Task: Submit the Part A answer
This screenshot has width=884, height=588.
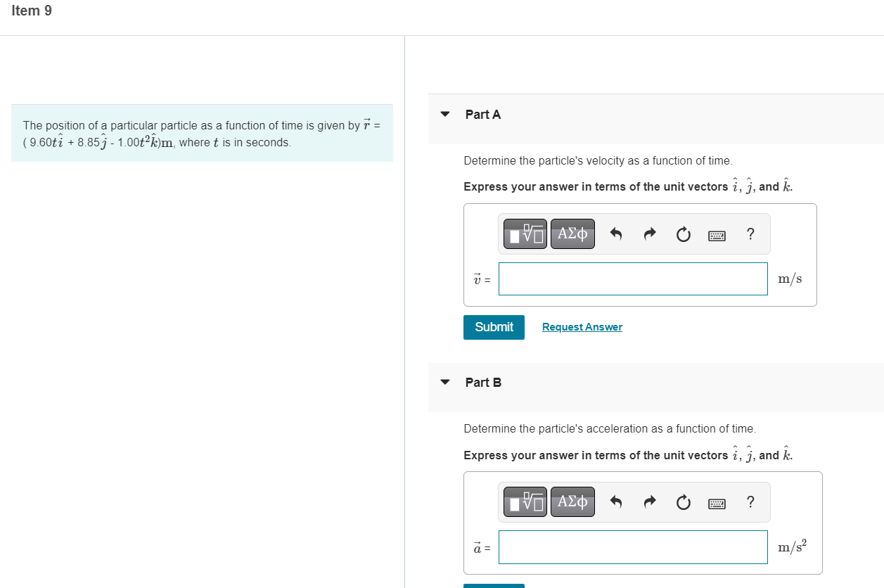Action: click(493, 326)
